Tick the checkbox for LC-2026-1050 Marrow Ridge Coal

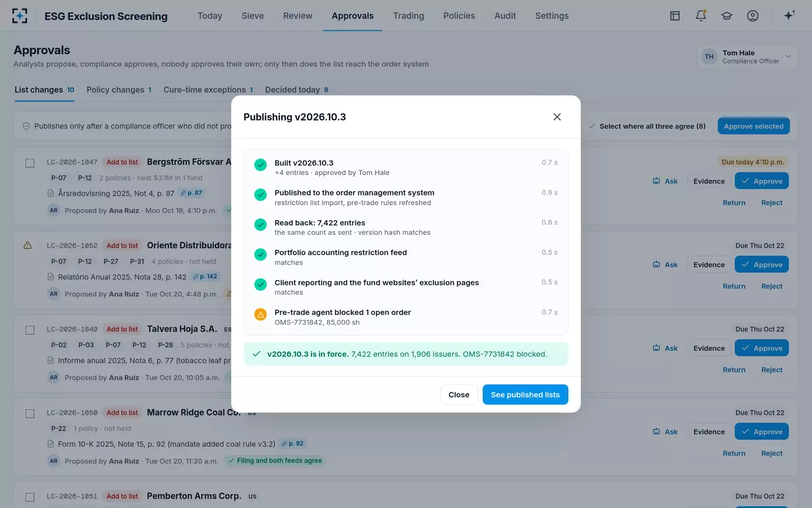coord(30,414)
